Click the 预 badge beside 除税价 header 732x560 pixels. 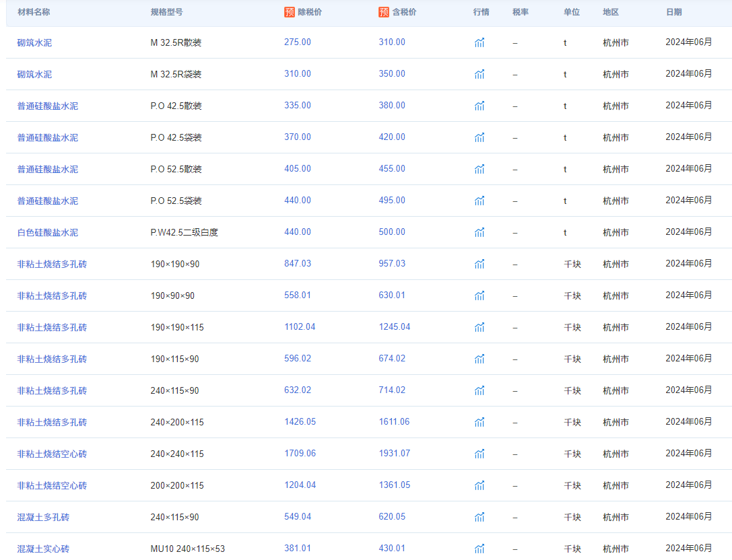click(290, 12)
